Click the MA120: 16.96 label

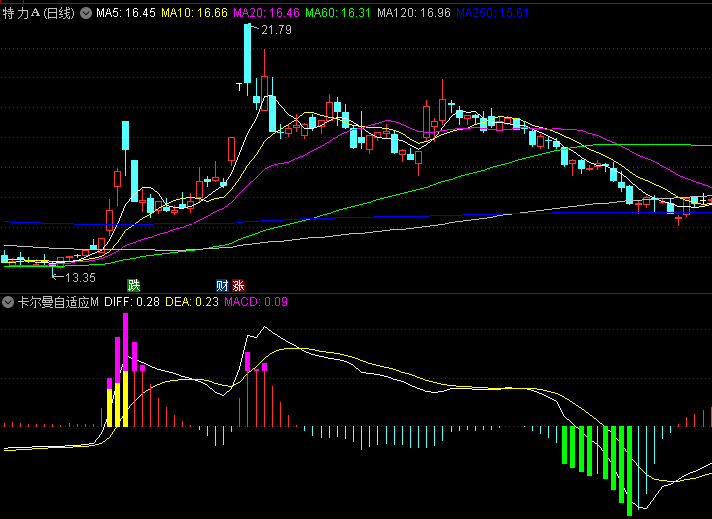click(x=414, y=13)
